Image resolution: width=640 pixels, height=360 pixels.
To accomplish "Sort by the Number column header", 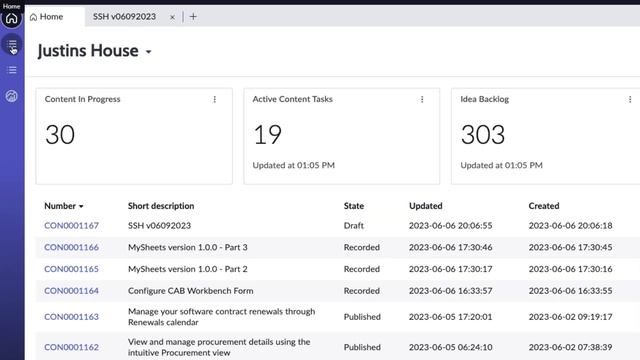I will 64,206.
